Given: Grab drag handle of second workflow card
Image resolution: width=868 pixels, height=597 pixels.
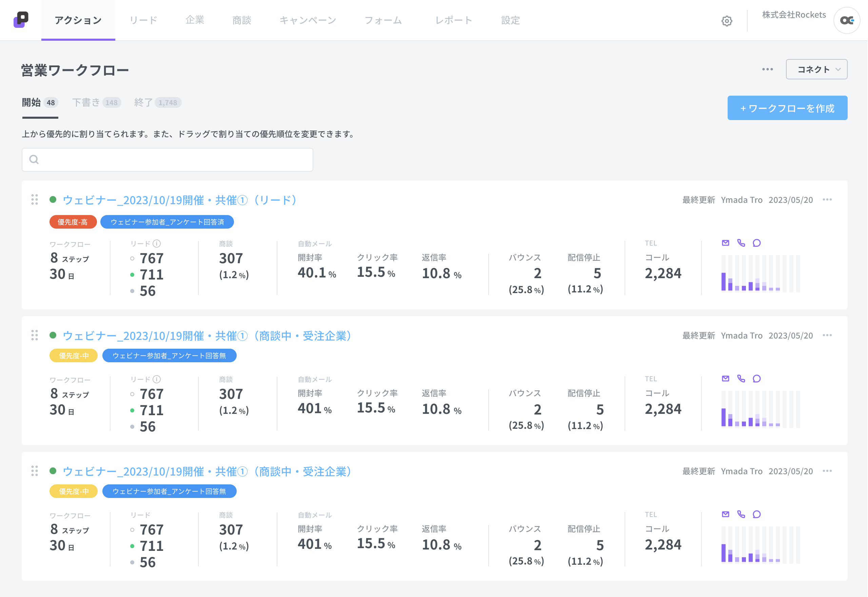Looking at the screenshot, I should [x=35, y=335].
